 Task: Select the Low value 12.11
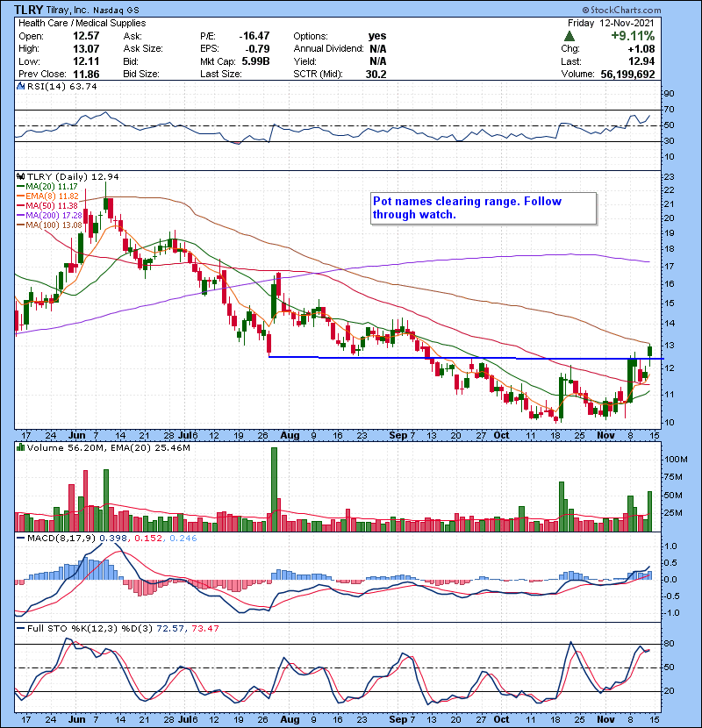(86, 61)
